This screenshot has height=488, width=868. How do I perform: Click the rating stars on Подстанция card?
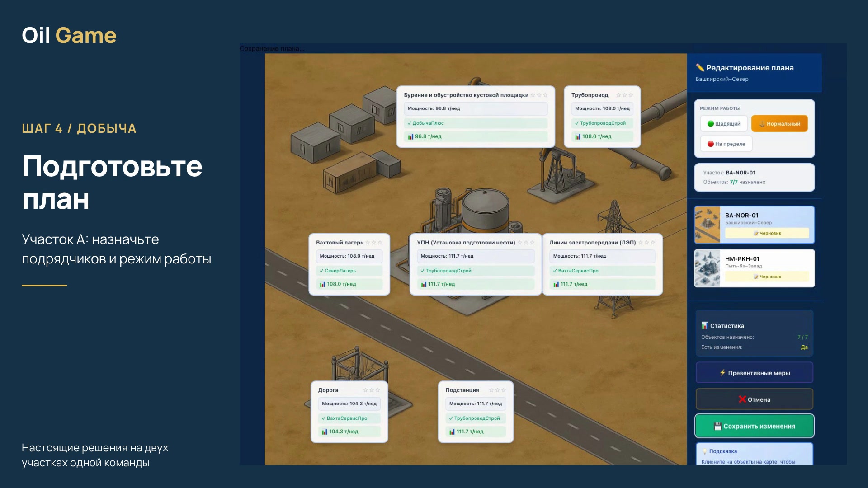click(497, 390)
